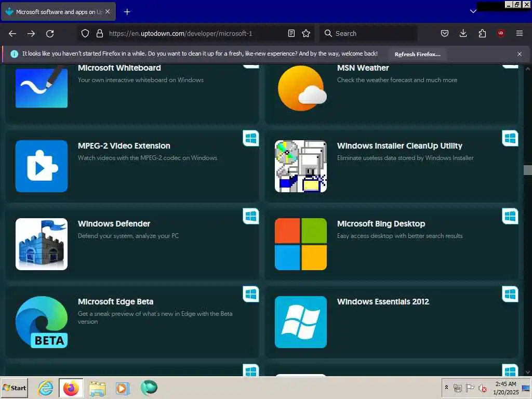This screenshot has height=399, width=532.
Task: Click Windows badge on Bing Desktop card
Action: tap(510, 216)
